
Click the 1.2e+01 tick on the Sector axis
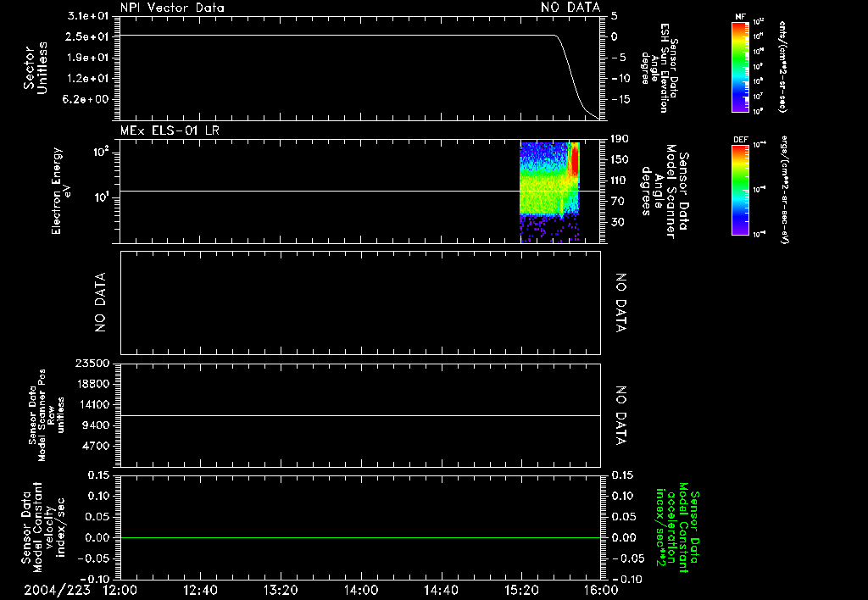(x=87, y=79)
